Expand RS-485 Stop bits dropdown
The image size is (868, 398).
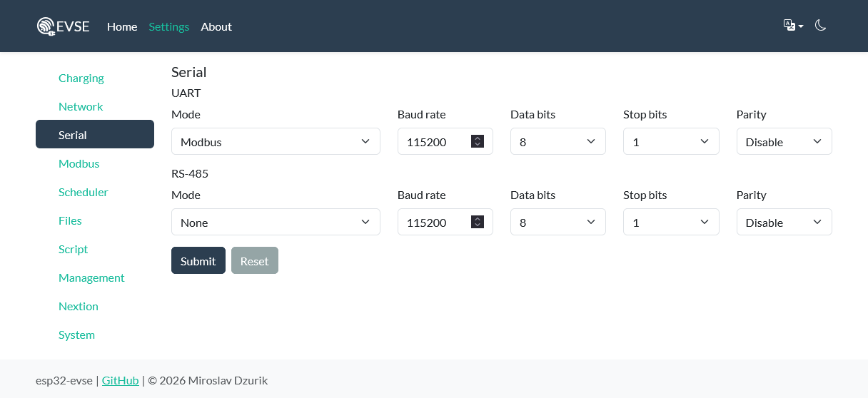[x=671, y=222]
